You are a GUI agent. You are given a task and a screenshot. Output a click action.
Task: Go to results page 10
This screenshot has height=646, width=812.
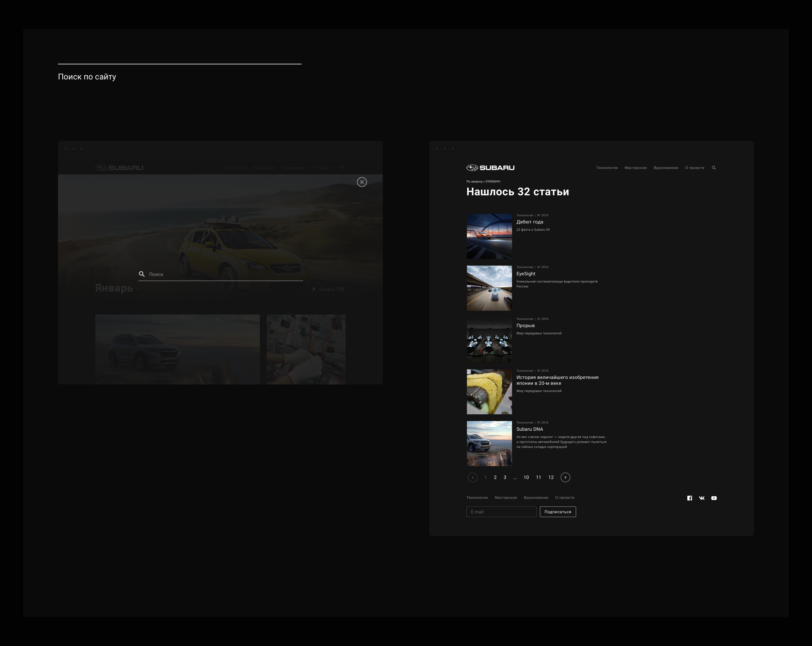point(526,477)
